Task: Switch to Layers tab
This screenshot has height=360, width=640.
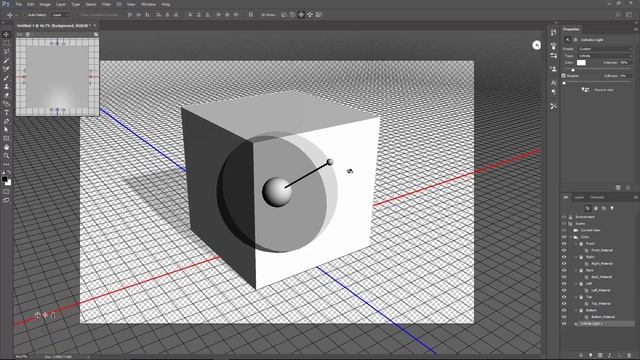Action: pyautogui.click(x=579, y=198)
